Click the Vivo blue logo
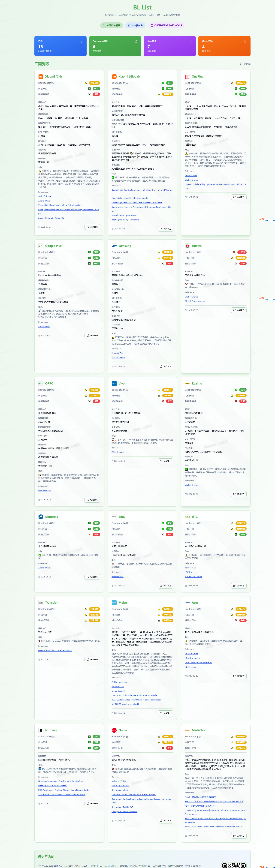The width and height of the screenshot is (275, 868). coord(114,383)
